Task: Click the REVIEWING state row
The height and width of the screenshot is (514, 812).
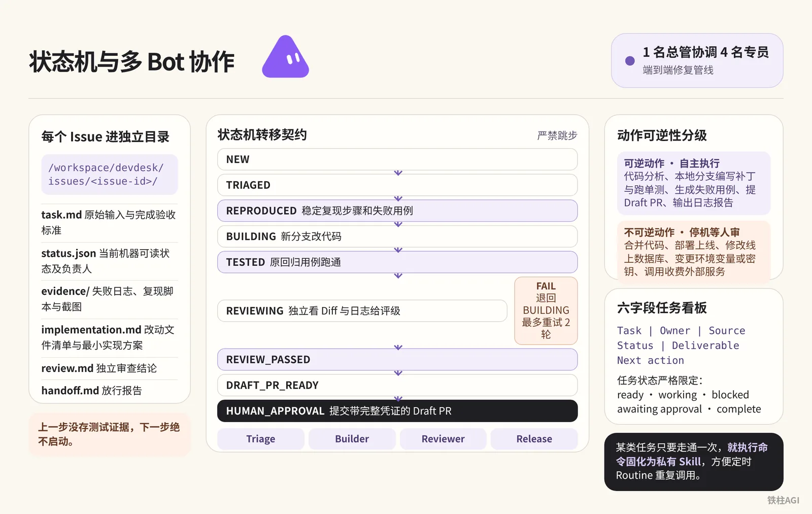Action: [362, 311]
